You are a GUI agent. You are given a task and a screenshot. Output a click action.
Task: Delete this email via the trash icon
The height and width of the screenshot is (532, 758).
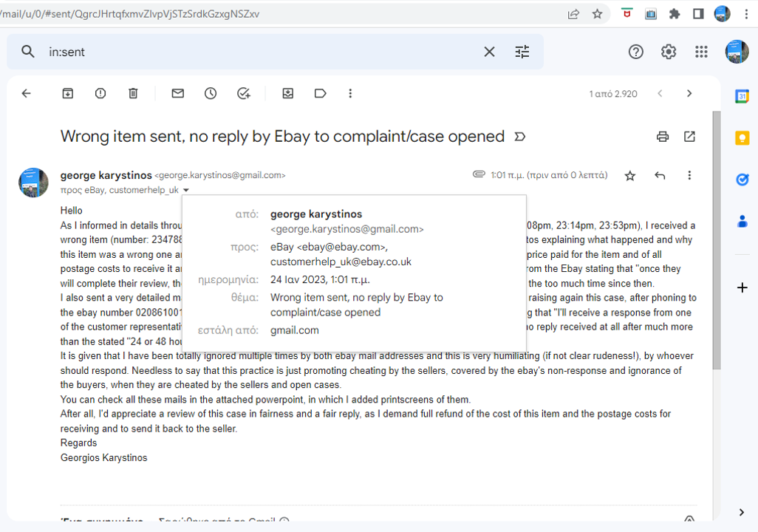point(133,93)
